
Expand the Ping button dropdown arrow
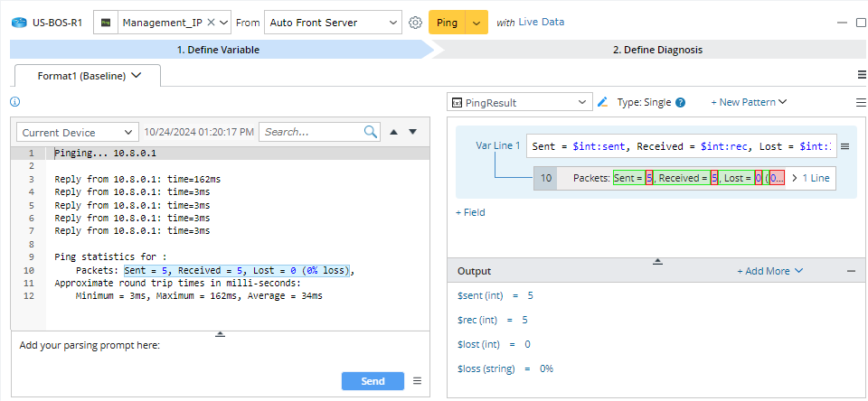[x=476, y=23]
